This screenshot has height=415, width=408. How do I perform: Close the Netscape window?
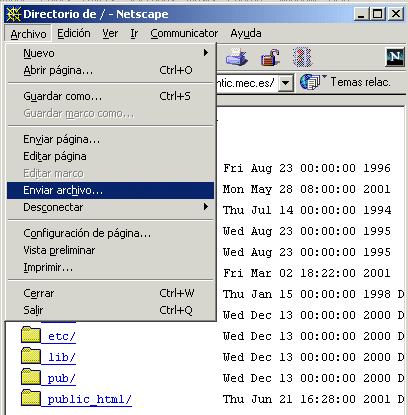click(x=396, y=14)
